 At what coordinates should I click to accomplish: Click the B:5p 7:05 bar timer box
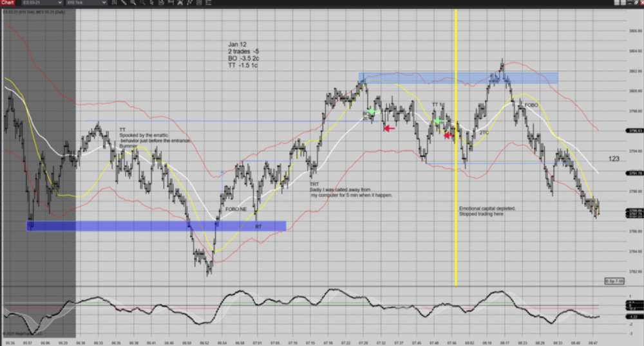[614, 282]
